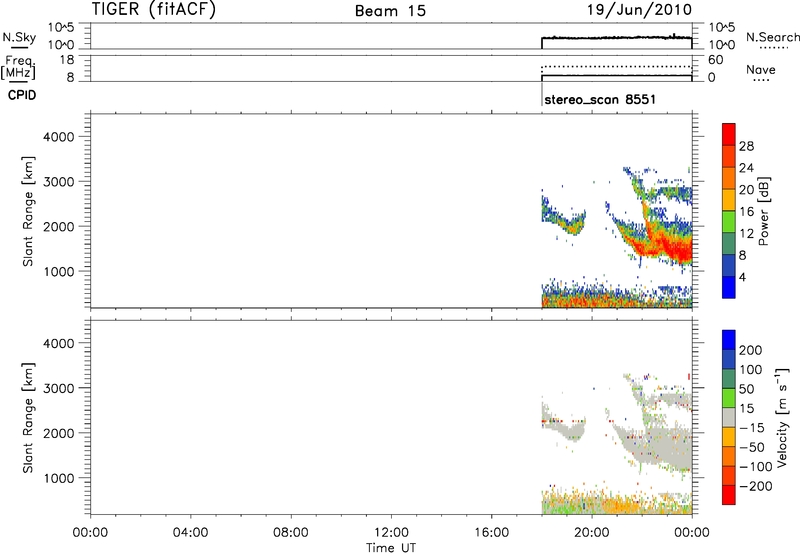Pick the red top segment of the power colorbar
The height and width of the screenshot is (554, 800).
coord(729,134)
